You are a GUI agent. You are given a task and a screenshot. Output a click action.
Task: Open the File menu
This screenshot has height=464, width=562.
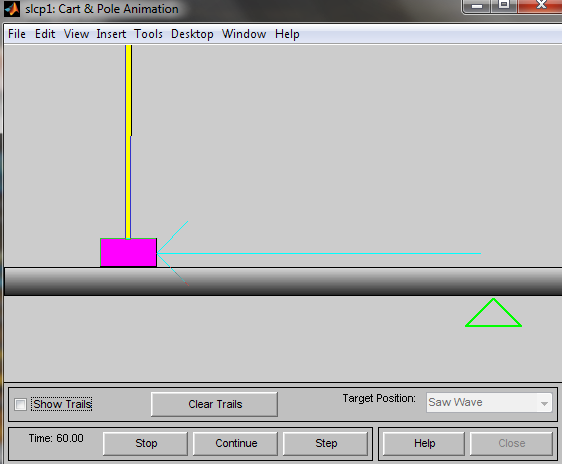[x=17, y=34]
